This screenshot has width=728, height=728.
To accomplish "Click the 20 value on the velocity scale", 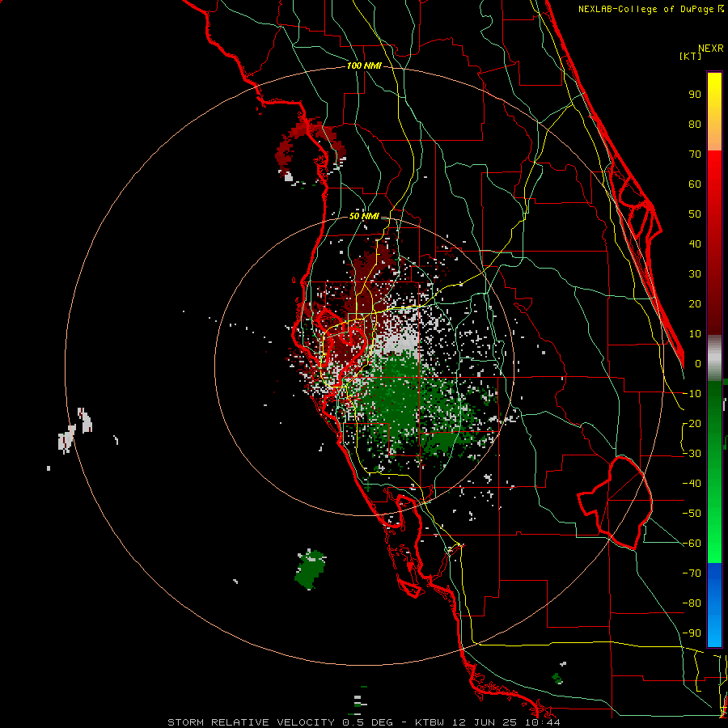I will (695, 303).
